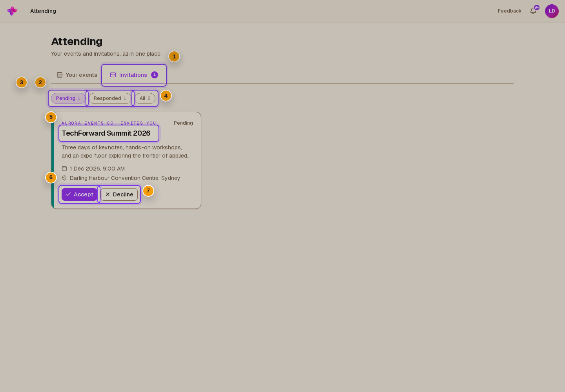Click the 1 Dec 2026, 9:00 AM date

[97, 169]
